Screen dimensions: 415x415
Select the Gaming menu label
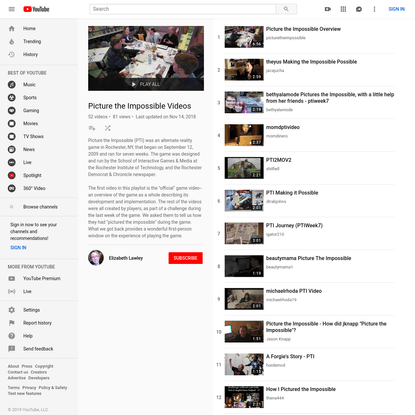31,110
